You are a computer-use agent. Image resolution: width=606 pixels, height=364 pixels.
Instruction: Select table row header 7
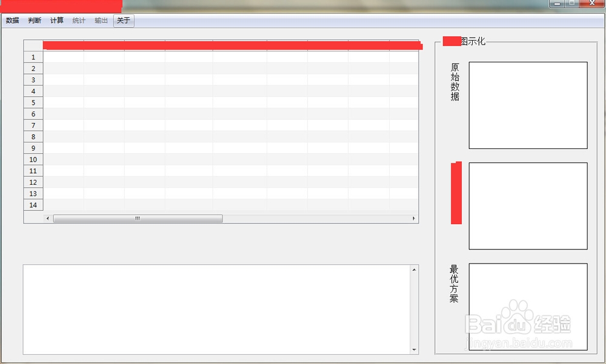point(33,125)
